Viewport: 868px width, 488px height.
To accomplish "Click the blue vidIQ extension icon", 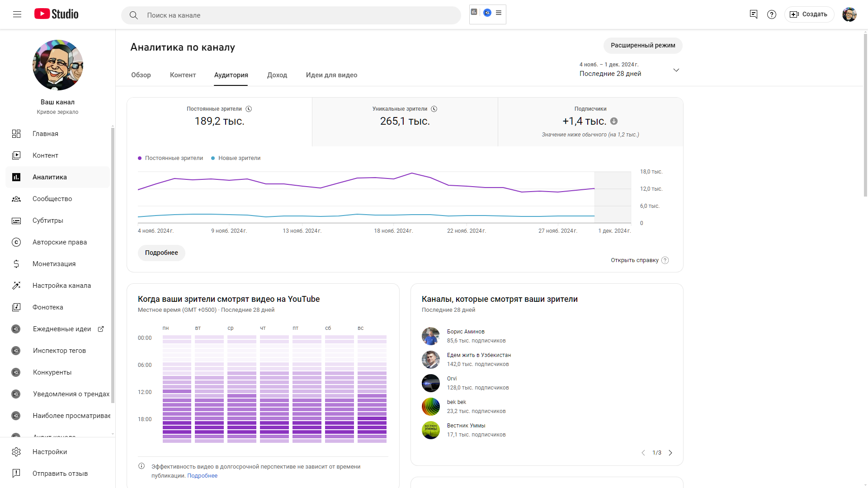I will click(487, 13).
